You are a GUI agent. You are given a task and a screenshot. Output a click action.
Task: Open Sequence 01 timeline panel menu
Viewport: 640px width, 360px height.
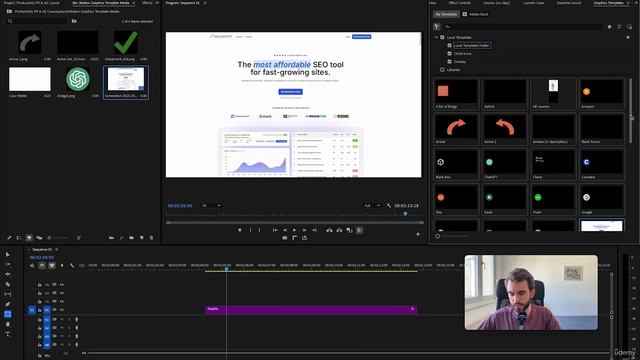coord(57,249)
